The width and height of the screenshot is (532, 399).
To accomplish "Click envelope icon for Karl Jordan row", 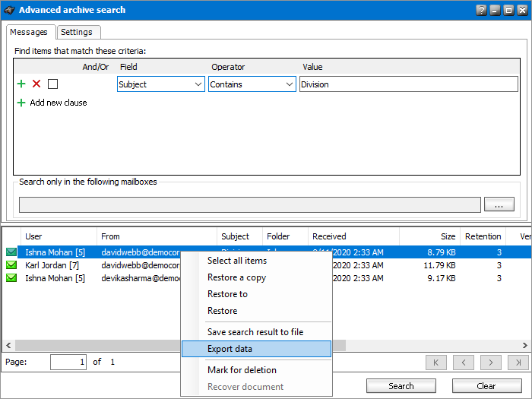I will pos(11,265).
